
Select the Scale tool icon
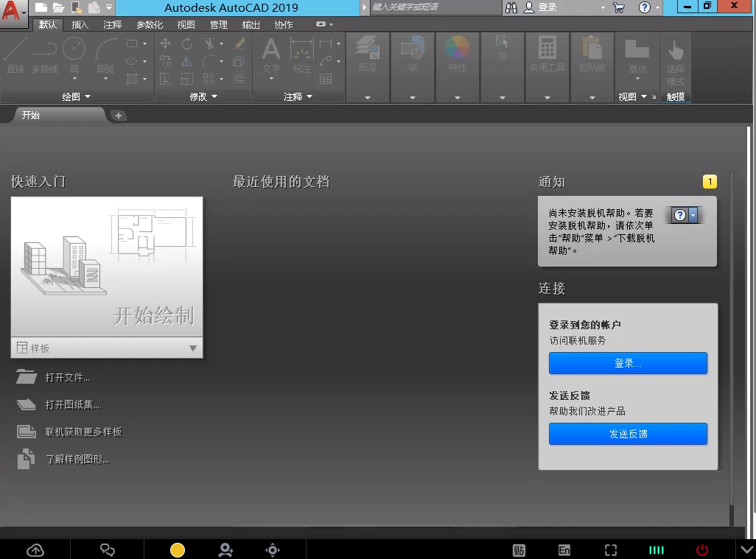(187, 79)
